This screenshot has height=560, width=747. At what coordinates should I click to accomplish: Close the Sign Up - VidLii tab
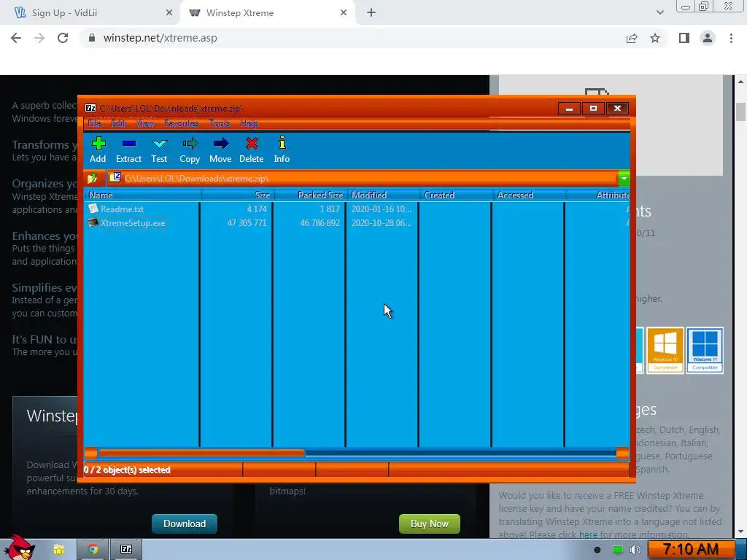click(x=169, y=13)
